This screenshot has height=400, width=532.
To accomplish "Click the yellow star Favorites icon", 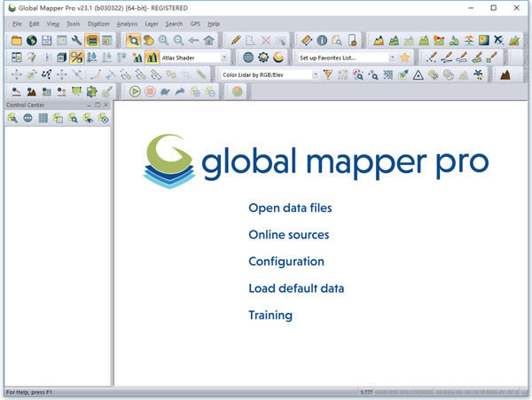I will click(403, 58).
